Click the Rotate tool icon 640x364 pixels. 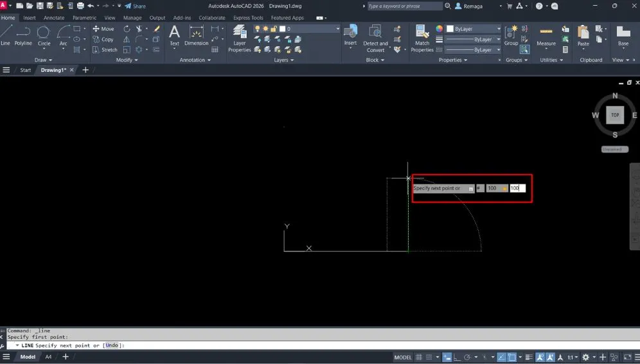[127, 29]
